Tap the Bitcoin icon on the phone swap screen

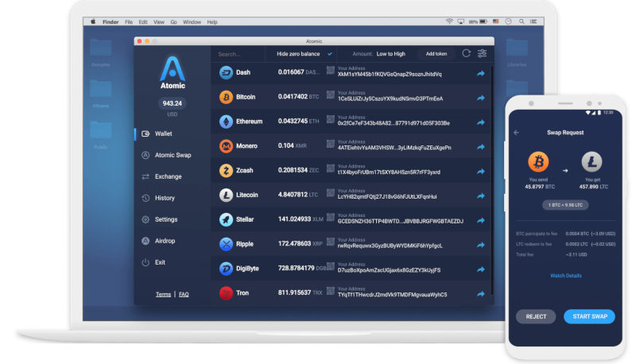click(538, 161)
